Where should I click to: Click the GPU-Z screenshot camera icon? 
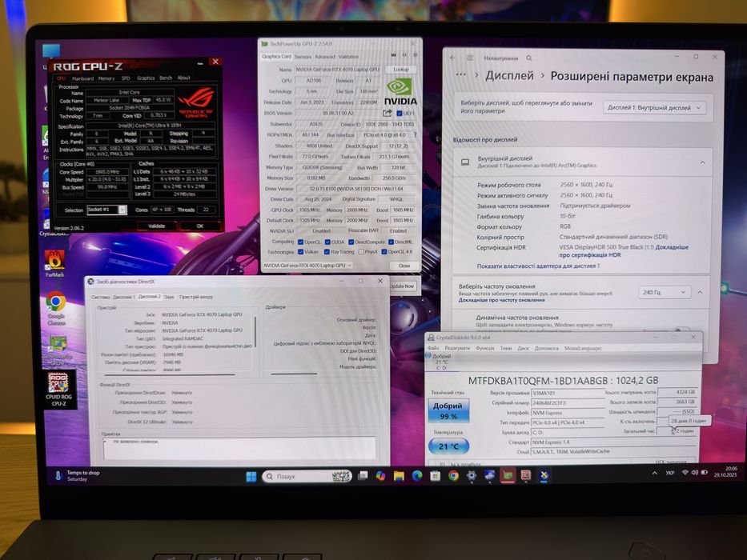(393, 56)
